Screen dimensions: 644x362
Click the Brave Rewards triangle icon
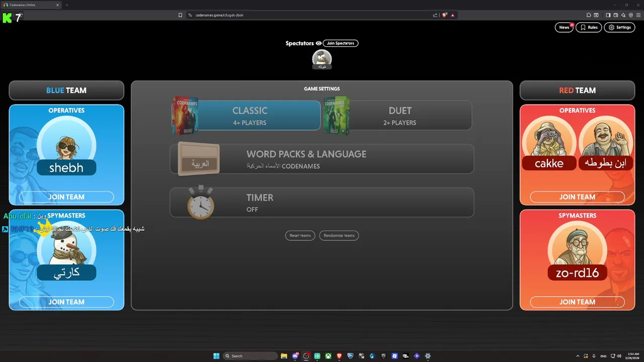click(452, 15)
